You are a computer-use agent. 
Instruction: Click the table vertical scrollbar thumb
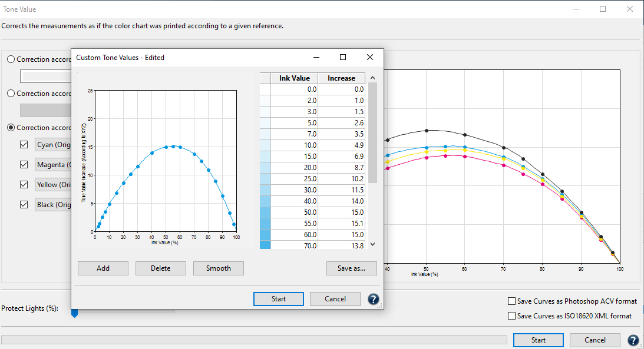click(372, 132)
